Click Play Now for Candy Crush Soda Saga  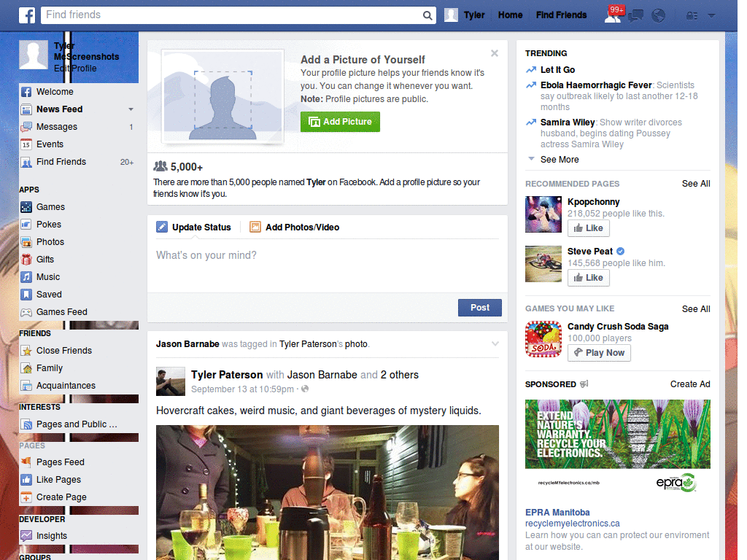click(x=599, y=353)
